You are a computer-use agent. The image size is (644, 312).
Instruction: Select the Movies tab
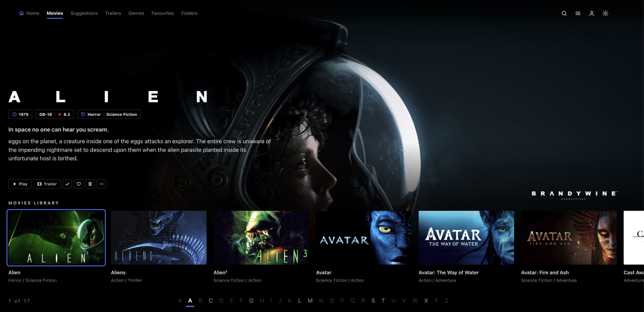(55, 13)
